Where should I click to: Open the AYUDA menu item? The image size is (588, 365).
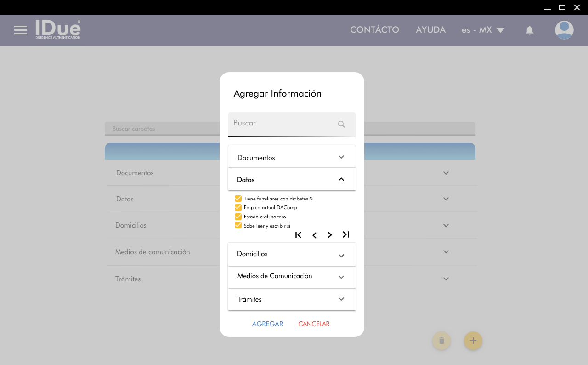pyautogui.click(x=430, y=30)
